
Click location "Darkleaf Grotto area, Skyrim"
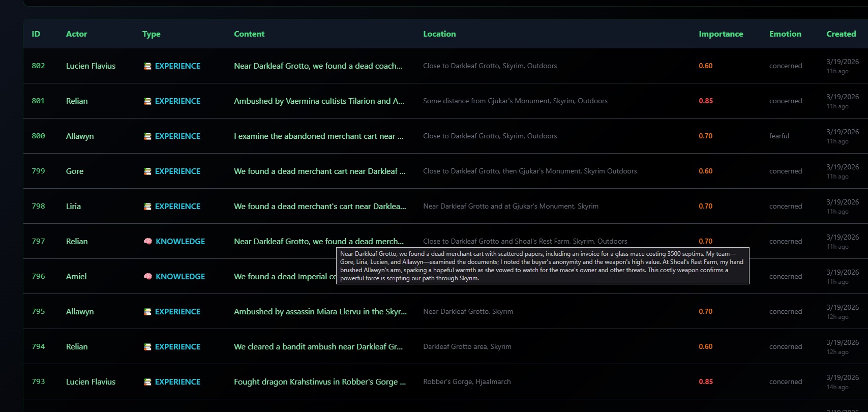pyautogui.click(x=467, y=347)
